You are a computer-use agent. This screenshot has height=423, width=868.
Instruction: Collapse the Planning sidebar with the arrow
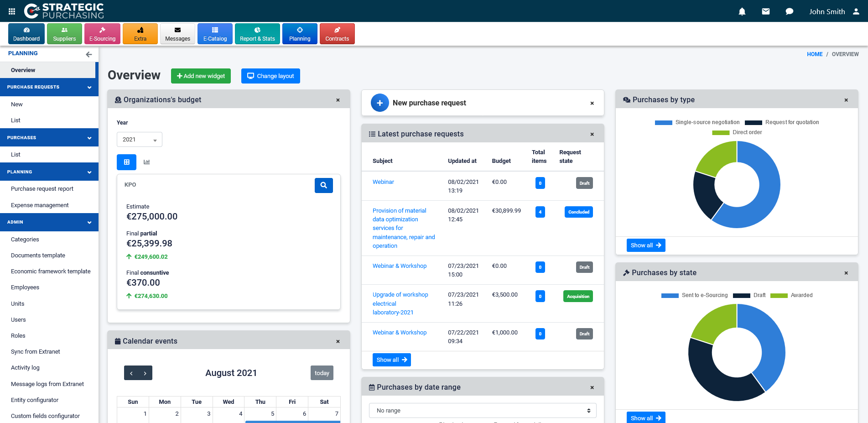(x=88, y=54)
